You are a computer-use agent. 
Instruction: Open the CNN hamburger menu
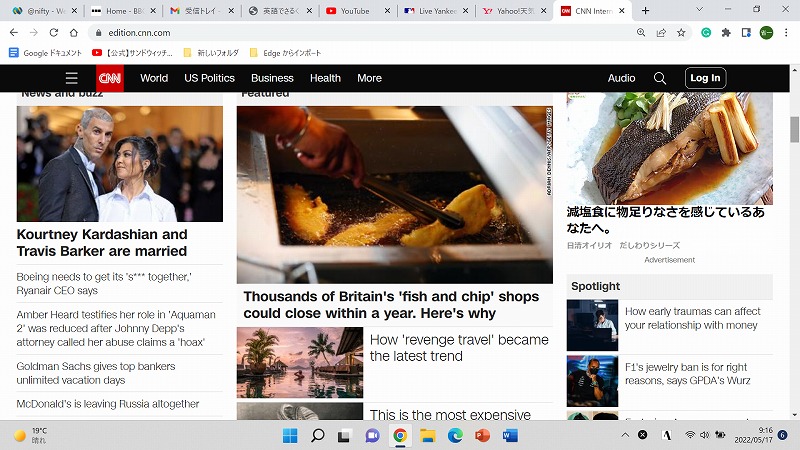(71, 78)
